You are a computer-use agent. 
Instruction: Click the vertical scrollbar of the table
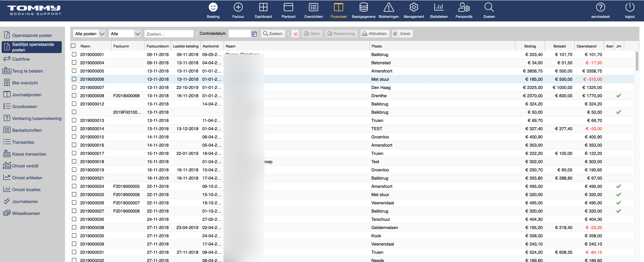coord(637,61)
